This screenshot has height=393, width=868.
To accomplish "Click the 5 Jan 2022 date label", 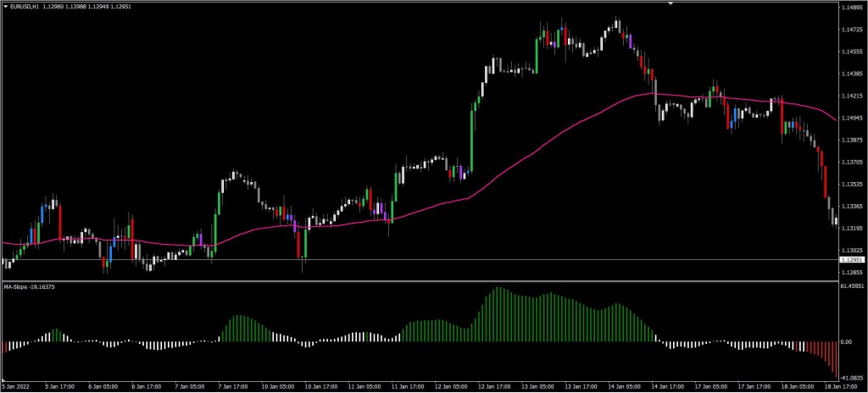I will tap(19, 386).
